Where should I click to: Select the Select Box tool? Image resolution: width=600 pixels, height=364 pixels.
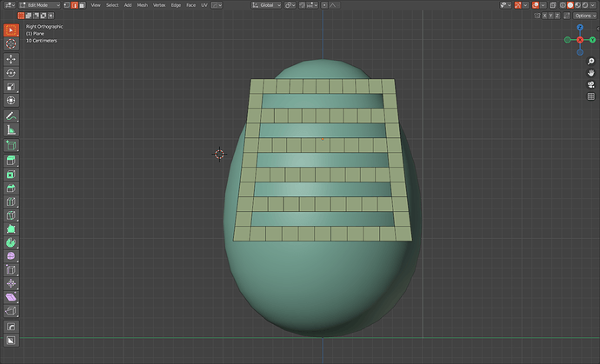click(x=11, y=30)
